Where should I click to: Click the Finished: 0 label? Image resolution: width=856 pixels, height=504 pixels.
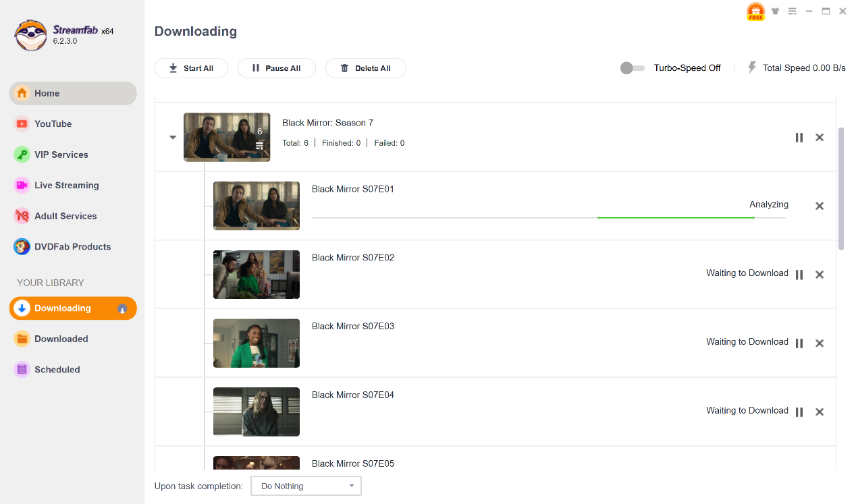point(341,143)
